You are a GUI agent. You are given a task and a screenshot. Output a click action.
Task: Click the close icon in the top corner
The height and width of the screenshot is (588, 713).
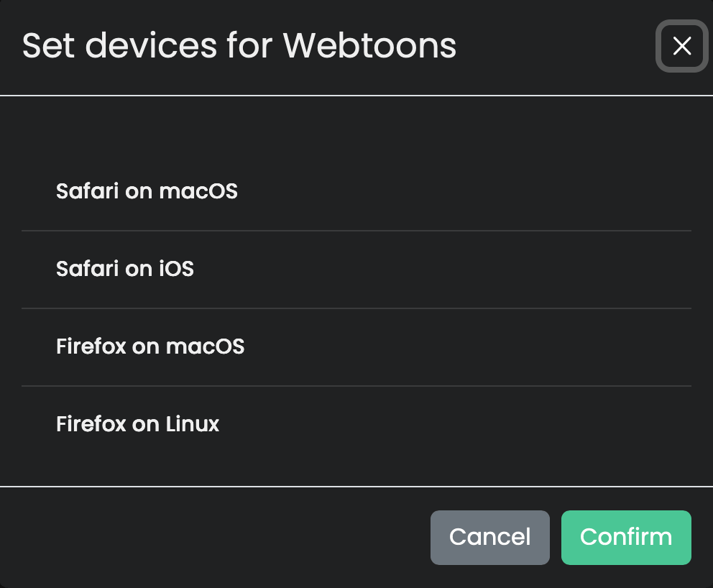click(681, 46)
